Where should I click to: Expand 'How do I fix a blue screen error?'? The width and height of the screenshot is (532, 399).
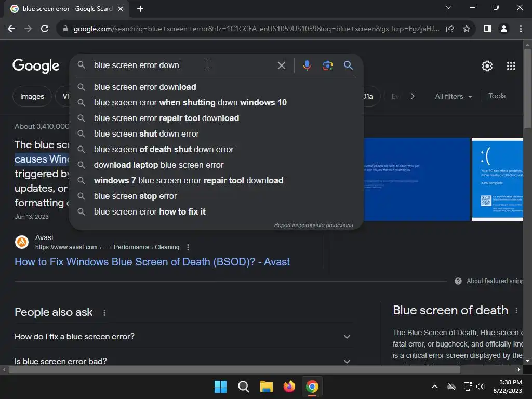point(183,337)
